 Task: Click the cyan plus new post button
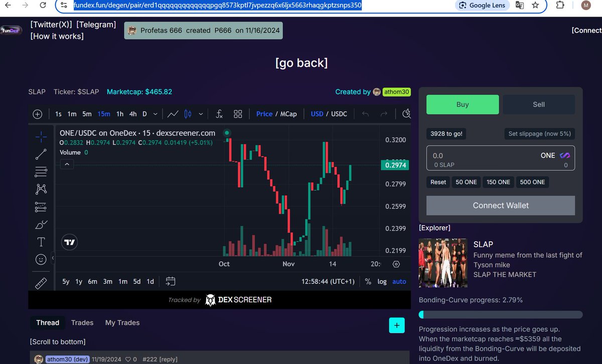click(x=397, y=325)
